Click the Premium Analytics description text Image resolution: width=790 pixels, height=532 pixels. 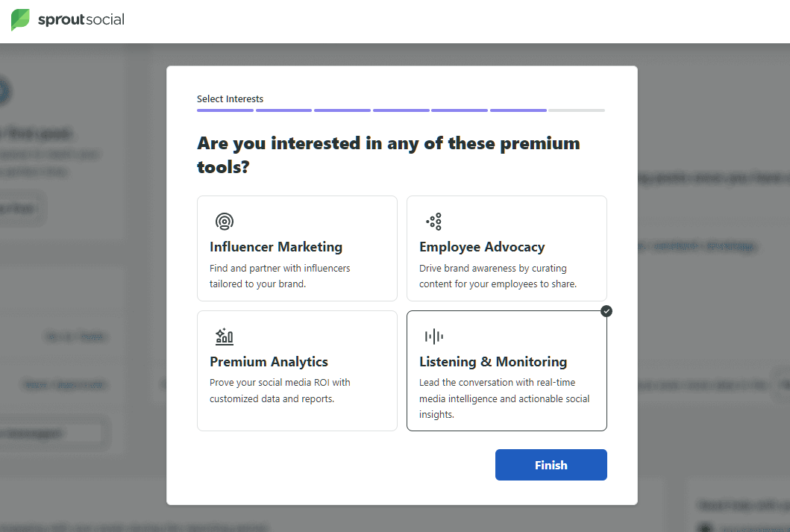click(x=280, y=391)
